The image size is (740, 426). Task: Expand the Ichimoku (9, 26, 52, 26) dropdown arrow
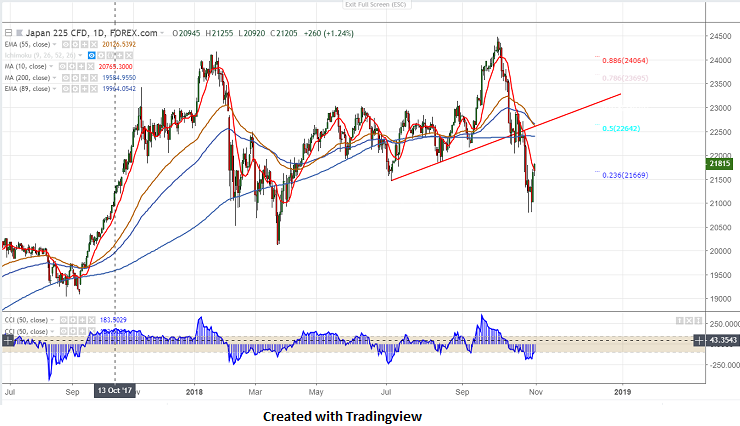(80, 56)
